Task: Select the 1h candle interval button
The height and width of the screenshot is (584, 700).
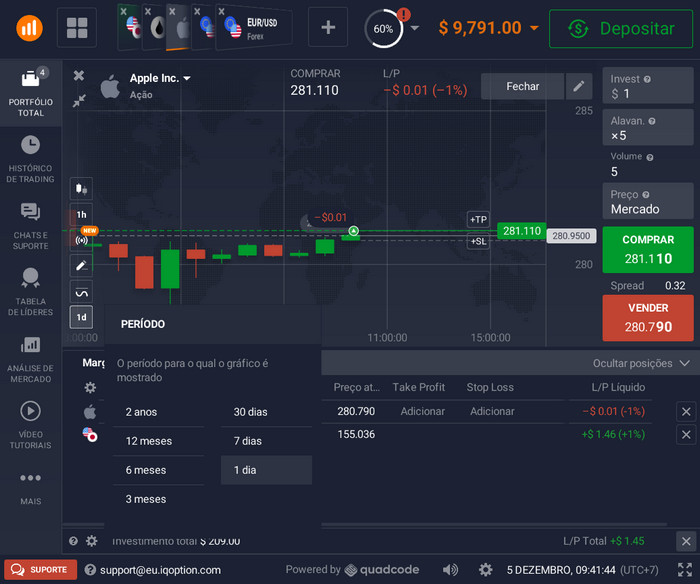Action: coord(81,215)
